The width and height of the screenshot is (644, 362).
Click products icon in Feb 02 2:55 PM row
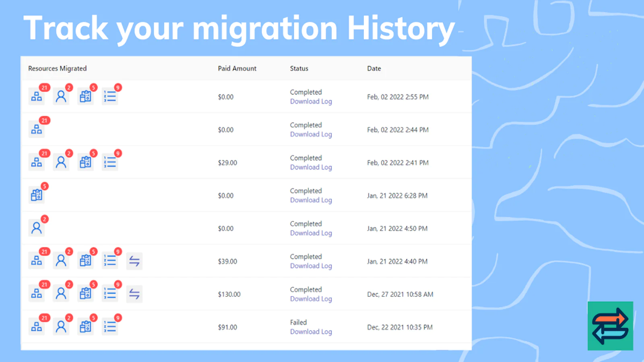point(37,97)
